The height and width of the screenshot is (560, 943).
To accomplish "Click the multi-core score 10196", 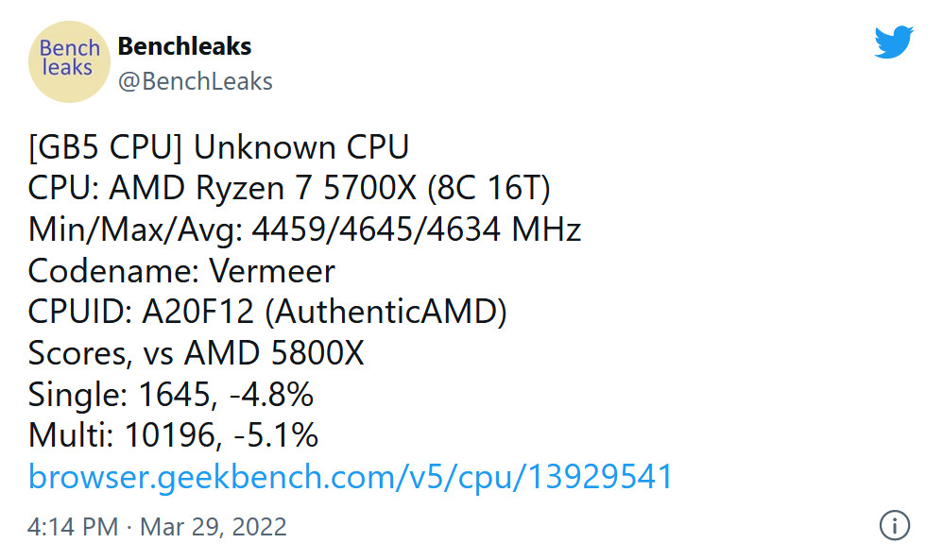I will tap(170, 435).
